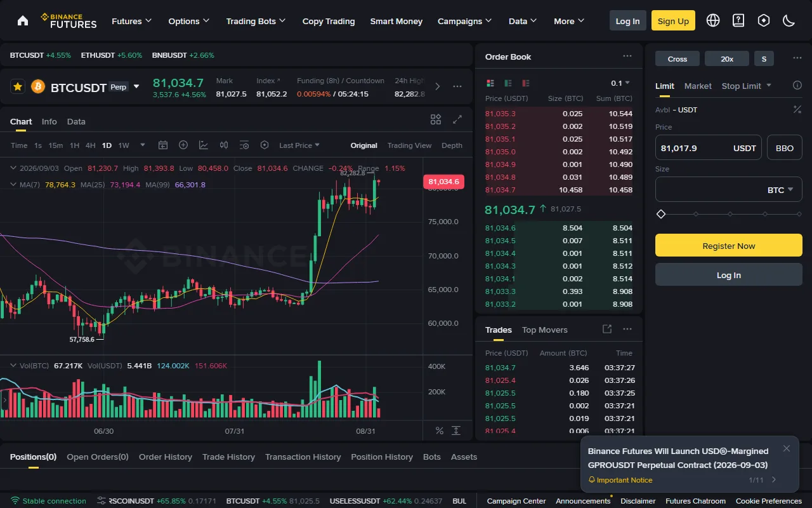The height and width of the screenshot is (508, 812).
Task: Click the plus-circle icon in chart toolbar
Action: 183,145
